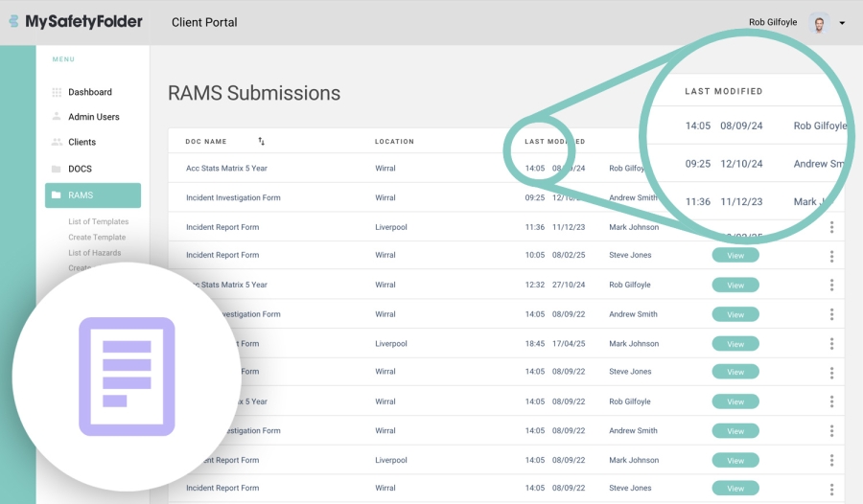Image resolution: width=863 pixels, height=504 pixels.
Task: Expand three-dot menu for 12:32 Rob Gilfoyle row
Action: (x=831, y=285)
